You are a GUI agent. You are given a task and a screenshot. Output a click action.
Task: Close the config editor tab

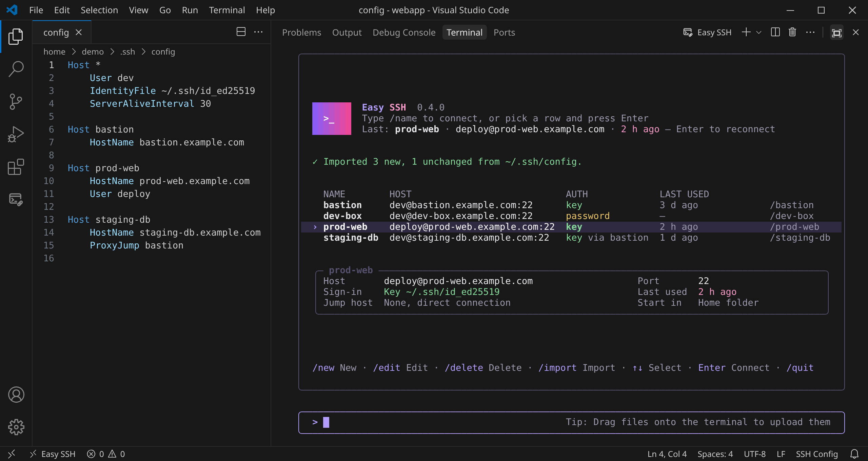(79, 32)
